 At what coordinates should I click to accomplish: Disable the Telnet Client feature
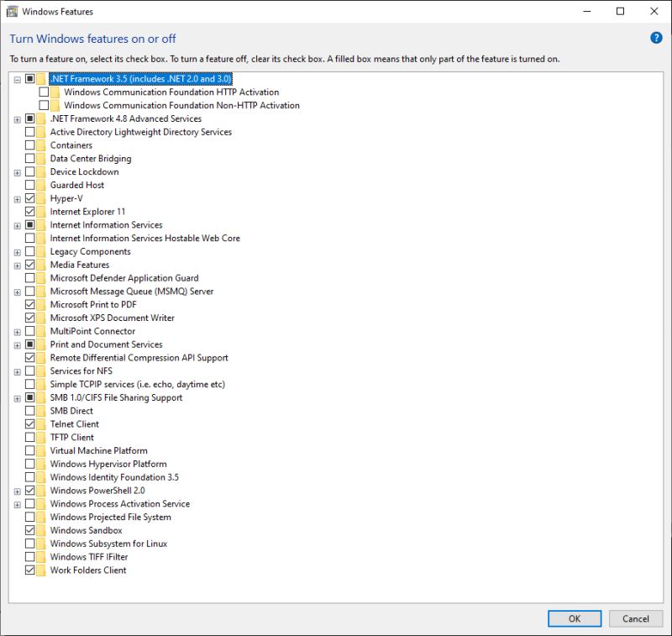click(x=29, y=423)
